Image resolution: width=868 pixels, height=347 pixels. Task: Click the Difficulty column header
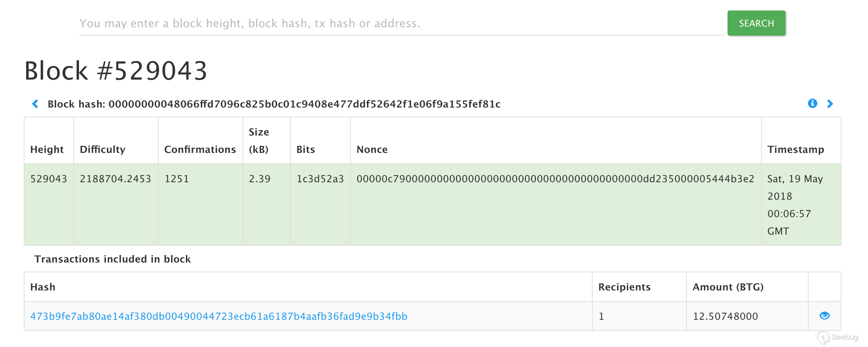click(x=103, y=149)
